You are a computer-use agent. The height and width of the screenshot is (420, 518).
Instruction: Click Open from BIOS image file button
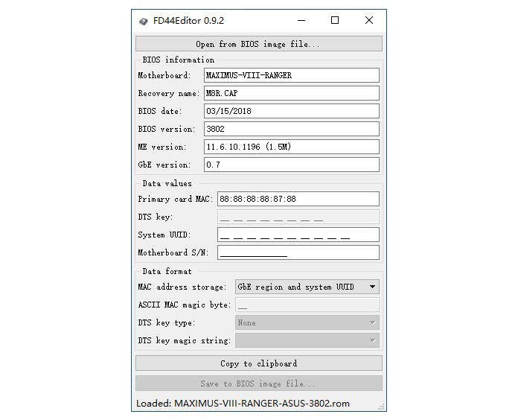[x=258, y=44]
